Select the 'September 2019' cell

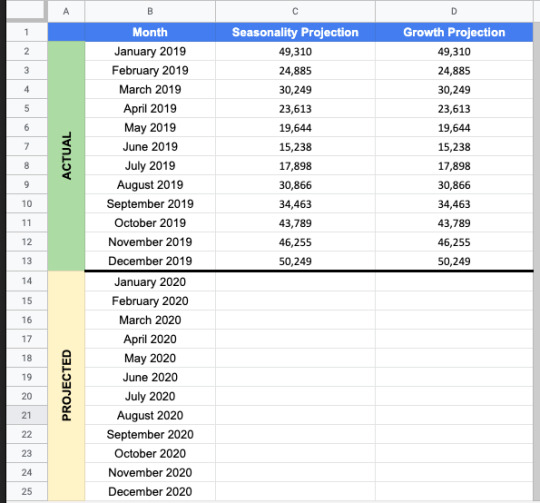pyautogui.click(x=150, y=204)
